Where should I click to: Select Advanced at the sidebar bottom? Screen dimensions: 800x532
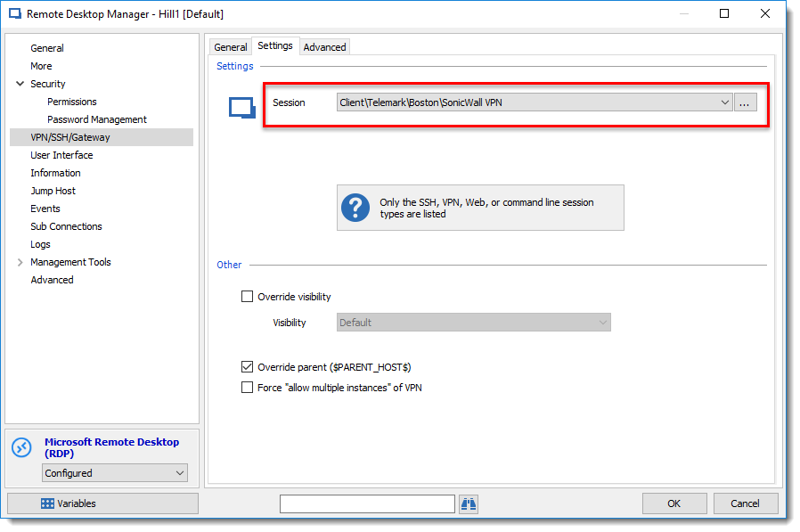52,281
